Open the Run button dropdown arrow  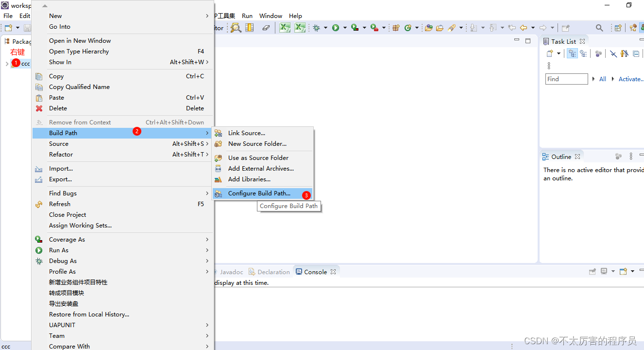point(345,28)
